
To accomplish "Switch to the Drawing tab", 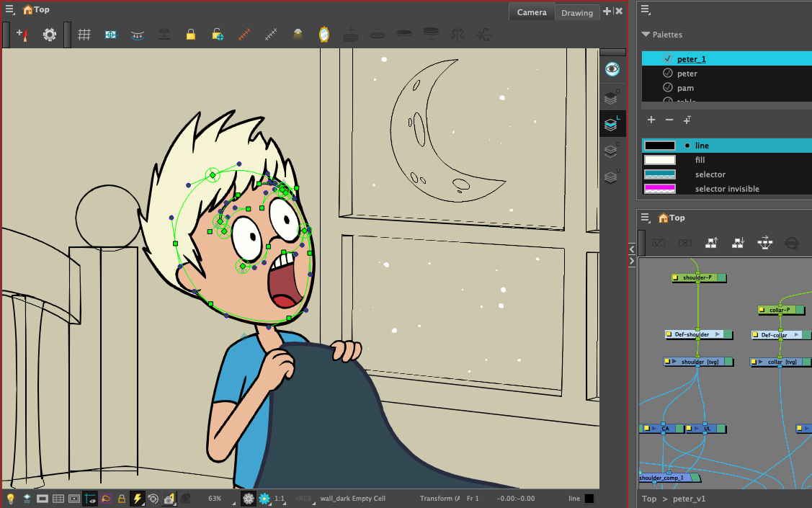I will tap(577, 12).
